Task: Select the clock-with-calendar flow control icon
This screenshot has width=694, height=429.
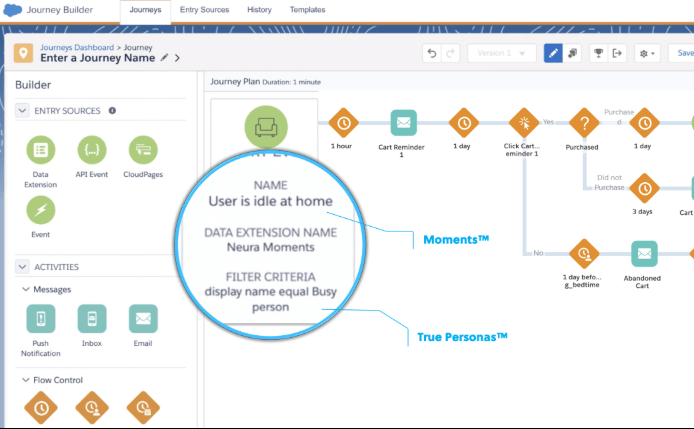Action: point(143,408)
